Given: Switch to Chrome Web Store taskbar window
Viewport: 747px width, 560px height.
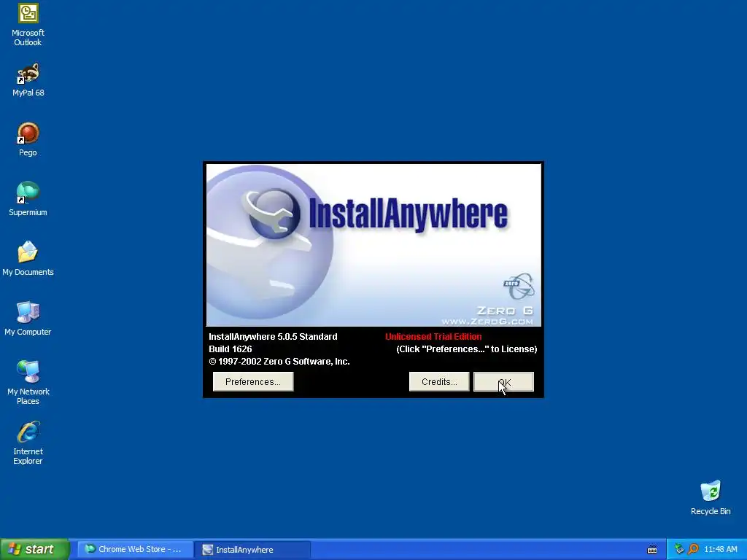Looking at the screenshot, I should [x=134, y=550].
